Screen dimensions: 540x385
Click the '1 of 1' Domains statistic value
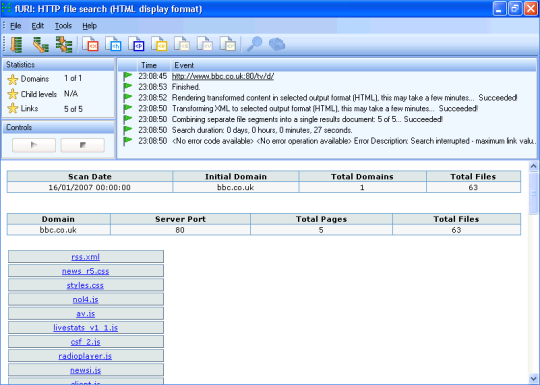tap(73, 79)
